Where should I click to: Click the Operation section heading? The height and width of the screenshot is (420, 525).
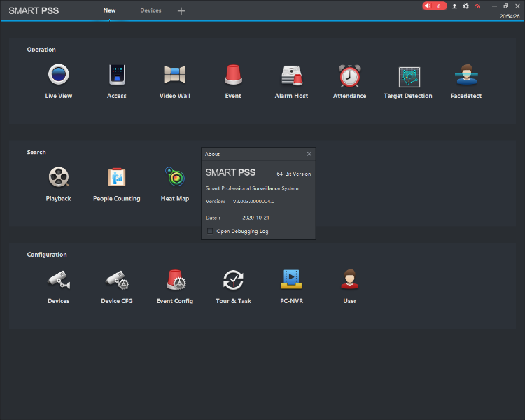coord(41,50)
